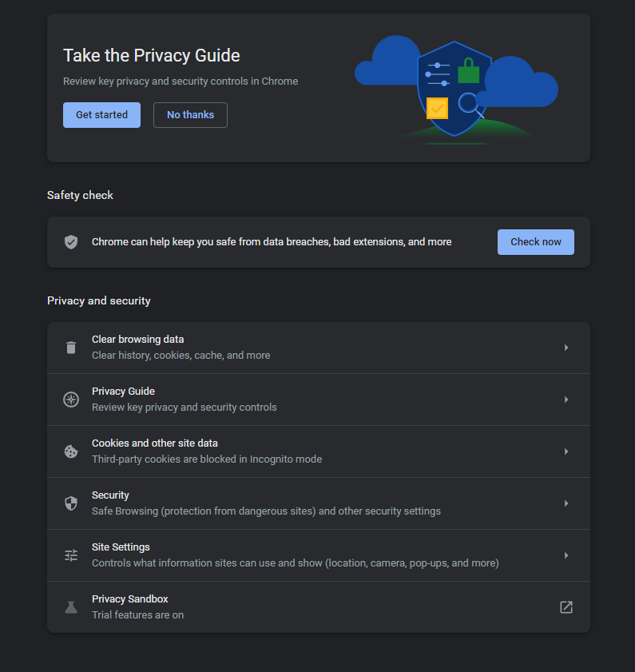The image size is (635, 672).
Task: Select the Privacy Guide compass icon
Action: [x=70, y=399]
